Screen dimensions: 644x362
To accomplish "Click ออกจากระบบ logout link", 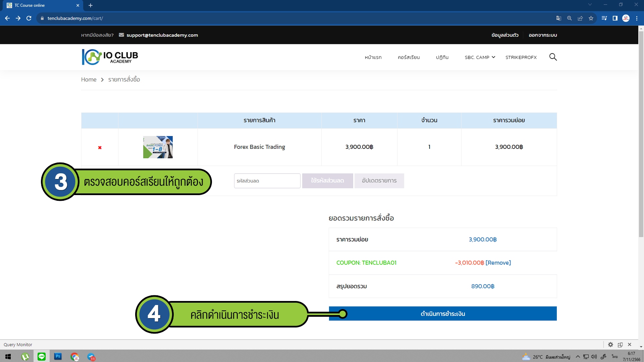I will click(543, 35).
